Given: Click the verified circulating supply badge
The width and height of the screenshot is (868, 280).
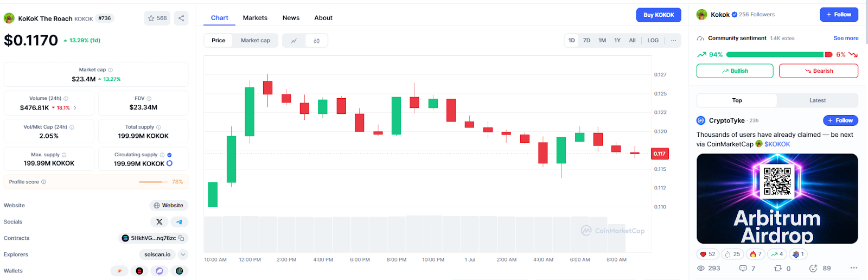Looking at the screenshot, I should click(170, 155).
